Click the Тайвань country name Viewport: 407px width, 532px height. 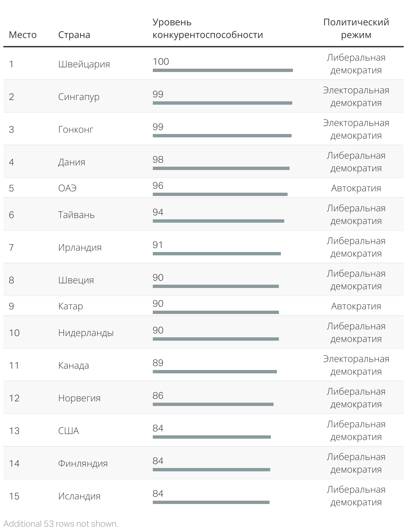click(76, 215)
